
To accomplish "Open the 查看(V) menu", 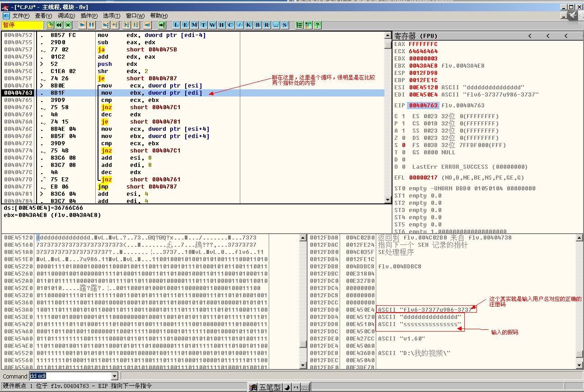I will (43, 16).
